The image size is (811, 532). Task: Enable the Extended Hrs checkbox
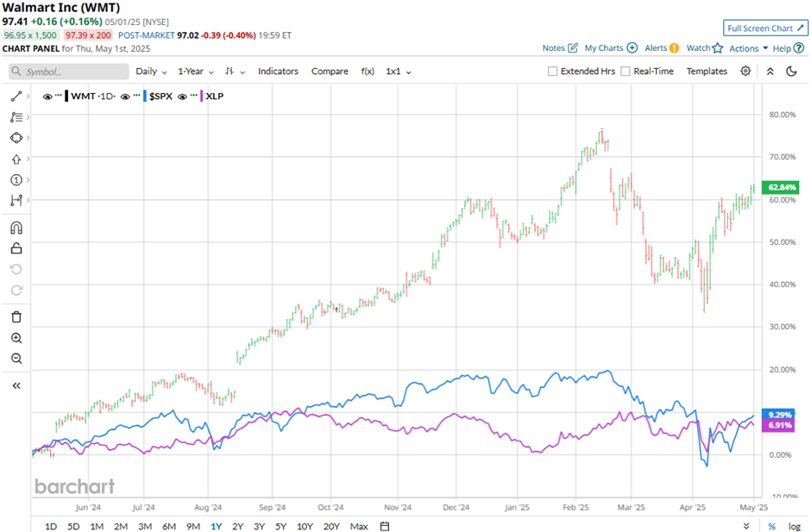552,72
